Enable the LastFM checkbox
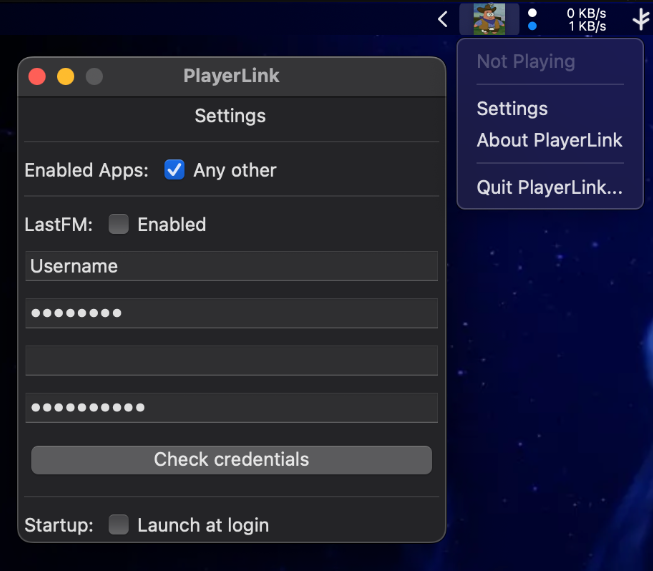Viewport: 653px width, 571px height. point(119,224)
